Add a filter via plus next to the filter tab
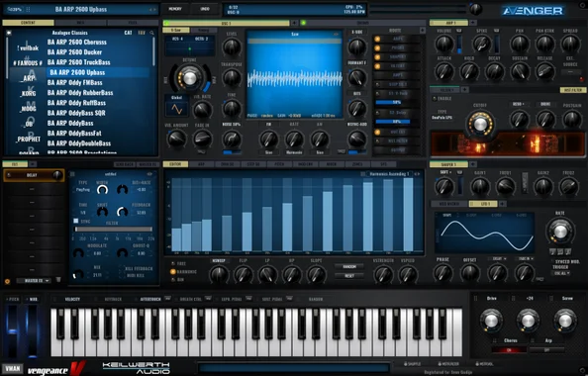This screenshot has width=588, height=376. pyautogui.click(x=464, y=90)
